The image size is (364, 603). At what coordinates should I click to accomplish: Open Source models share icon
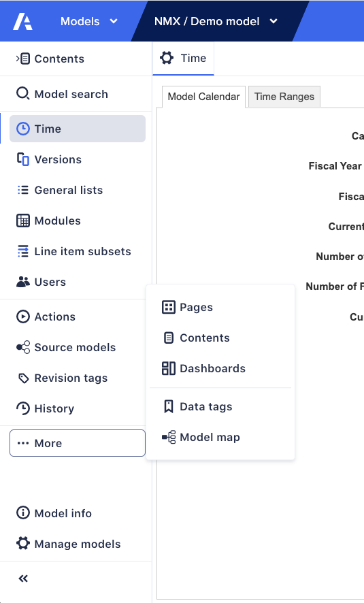[x=22, y=347]
